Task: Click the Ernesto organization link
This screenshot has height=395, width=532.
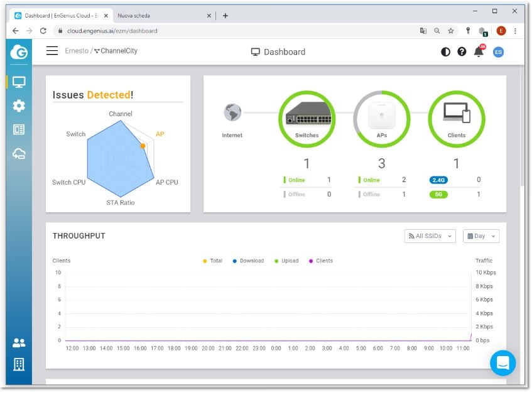Action: coord(76,51)
